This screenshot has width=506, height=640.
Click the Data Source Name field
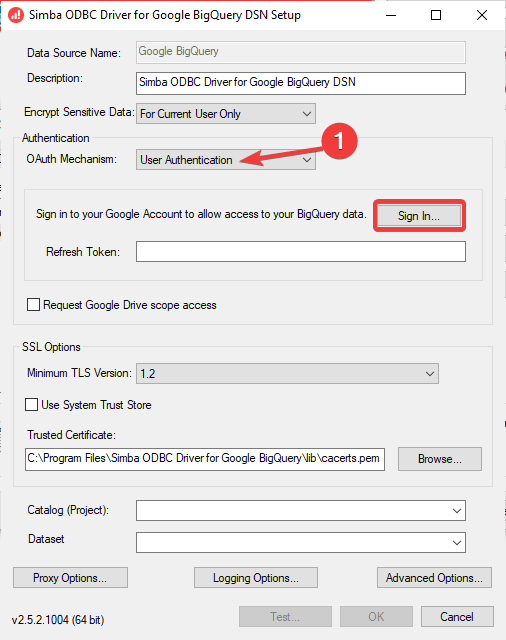pos(301,52)
